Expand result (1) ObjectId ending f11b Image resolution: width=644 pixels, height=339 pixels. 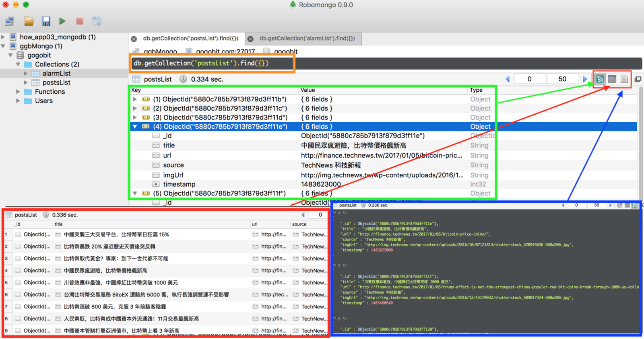click(135, 99)
